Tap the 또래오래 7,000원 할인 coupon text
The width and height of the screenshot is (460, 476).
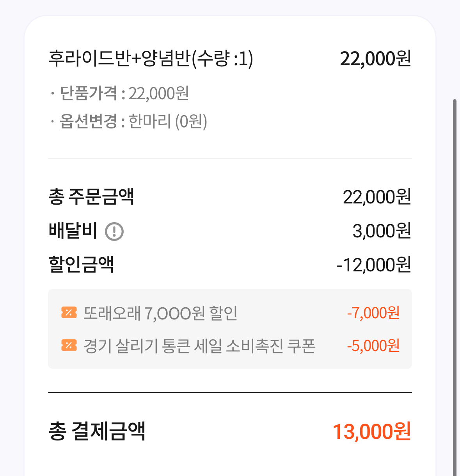[x=160, y=313]
